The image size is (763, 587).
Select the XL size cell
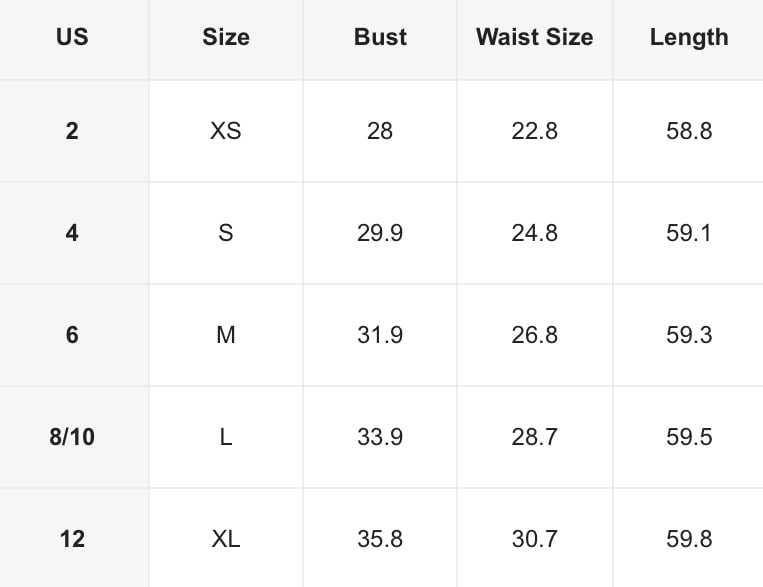pyautogui.click(x=226, y=538)
